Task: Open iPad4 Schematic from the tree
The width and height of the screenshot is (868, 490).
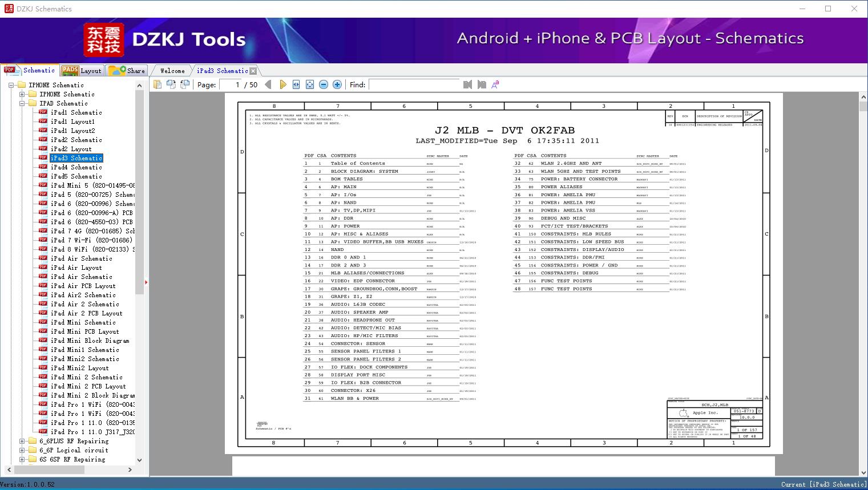Action: tap(76, 167)
